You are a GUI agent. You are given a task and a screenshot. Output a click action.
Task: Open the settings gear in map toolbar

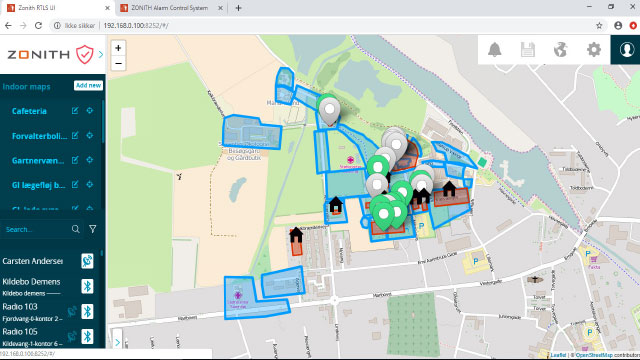(x=594, y=50)
